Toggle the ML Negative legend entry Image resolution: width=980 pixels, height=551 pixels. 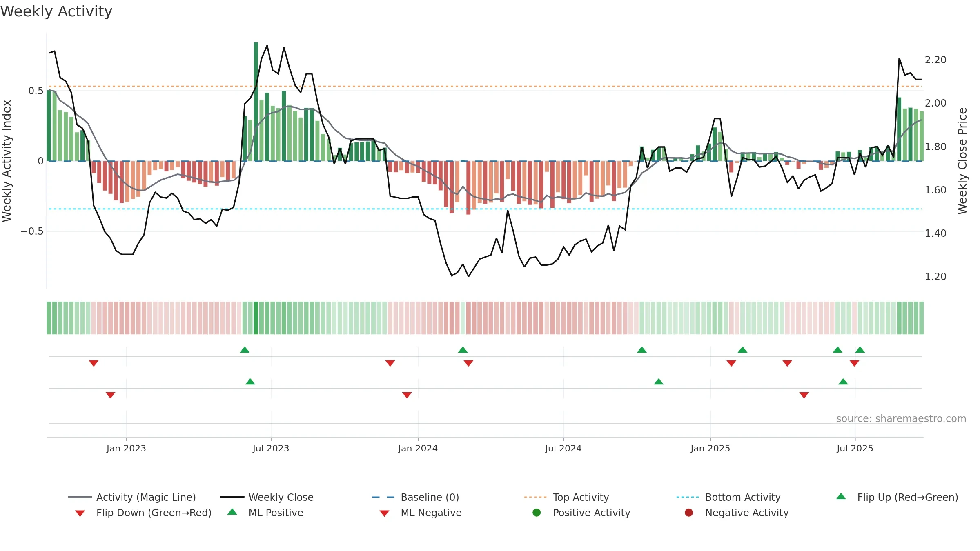(x=421, y=513)
